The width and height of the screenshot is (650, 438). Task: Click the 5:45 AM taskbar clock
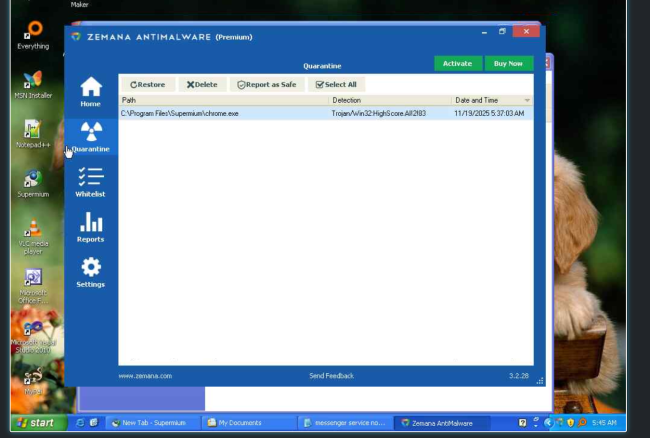coord(604,423)
